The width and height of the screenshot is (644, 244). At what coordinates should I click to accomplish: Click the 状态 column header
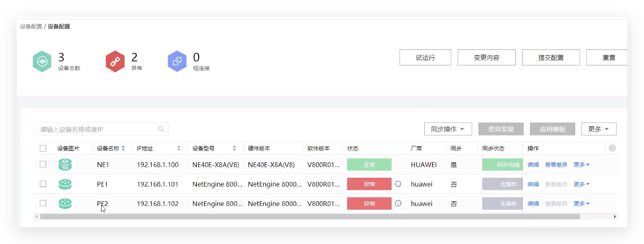point(353,148)
